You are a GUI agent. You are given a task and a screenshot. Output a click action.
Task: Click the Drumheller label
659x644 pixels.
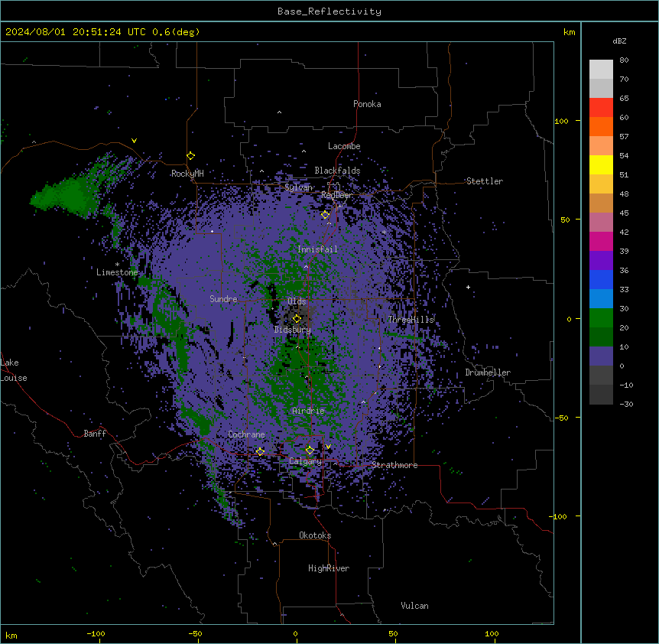pyautogui.click(x=488, y=372)
